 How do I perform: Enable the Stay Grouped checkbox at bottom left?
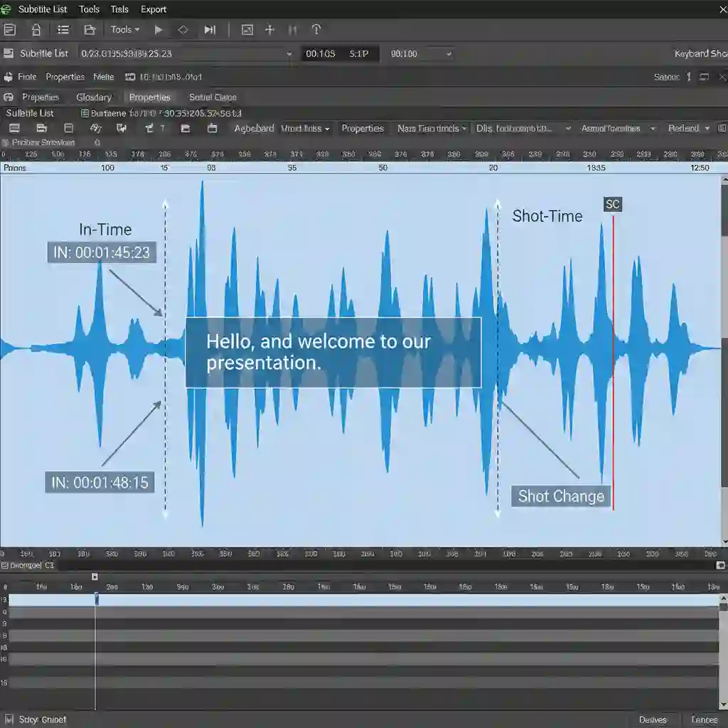pos(10,719)
